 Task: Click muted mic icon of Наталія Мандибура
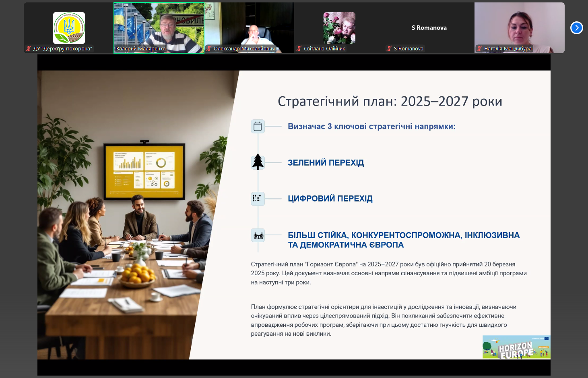point(479,48)
